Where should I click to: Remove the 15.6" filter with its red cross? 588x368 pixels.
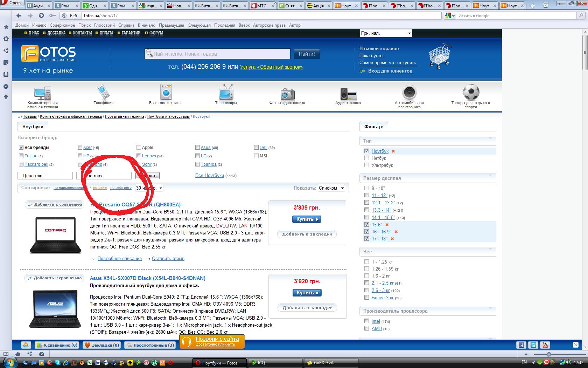(x=387, y=225)
